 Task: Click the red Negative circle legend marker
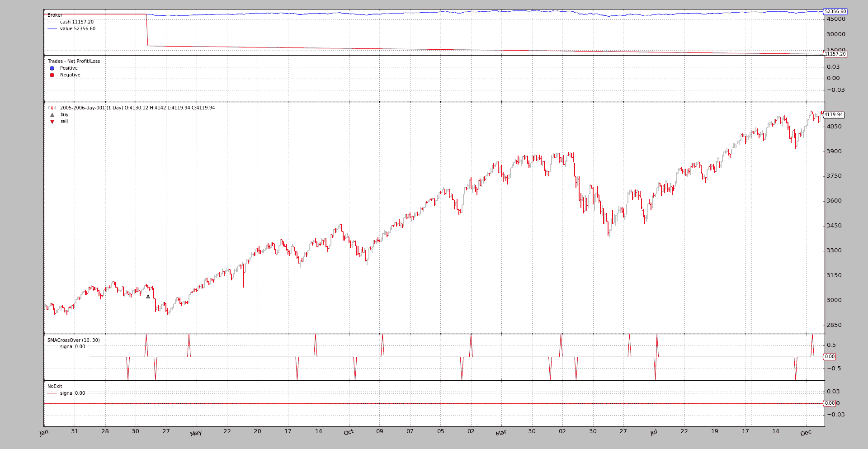tap(52, 75)
